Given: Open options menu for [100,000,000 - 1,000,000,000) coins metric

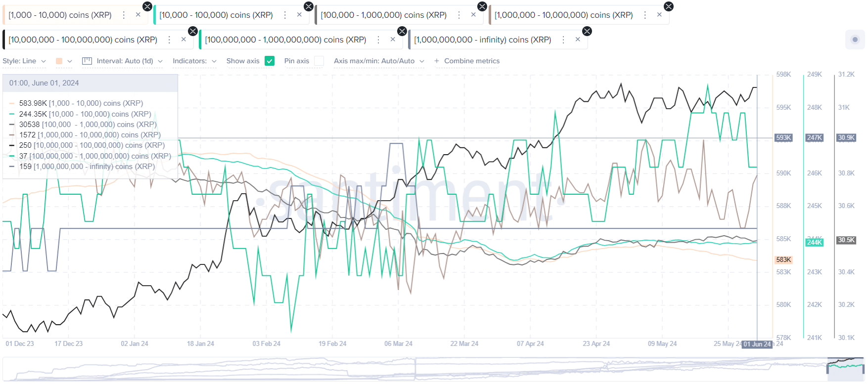Looking at the screenshot, I should coord(378,40).
